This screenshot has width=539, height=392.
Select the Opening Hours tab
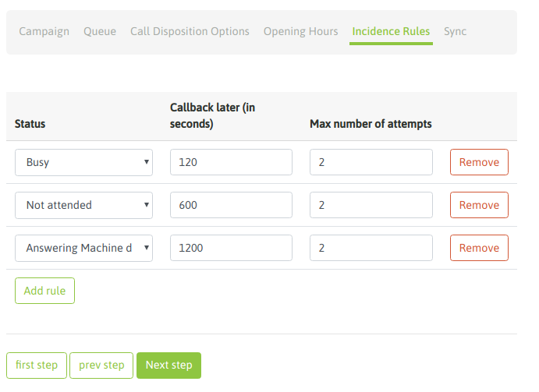point(301,31)
